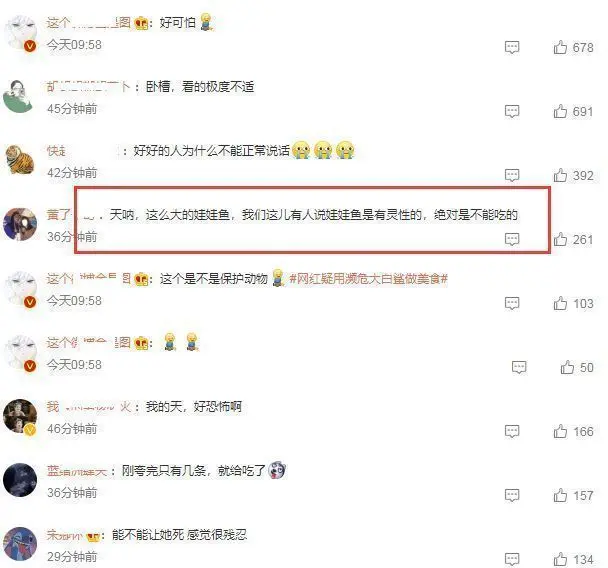Like the '这个是不是保护动物' comment

coord(560,304)
